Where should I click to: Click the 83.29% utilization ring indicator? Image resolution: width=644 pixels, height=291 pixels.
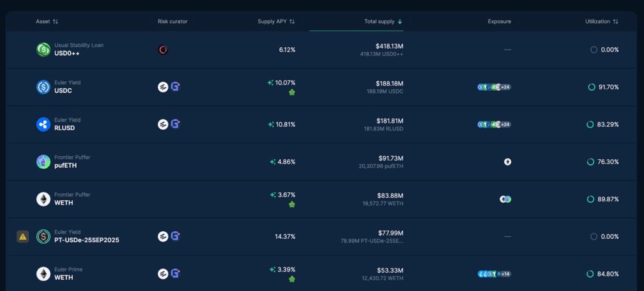pos(590,124)
